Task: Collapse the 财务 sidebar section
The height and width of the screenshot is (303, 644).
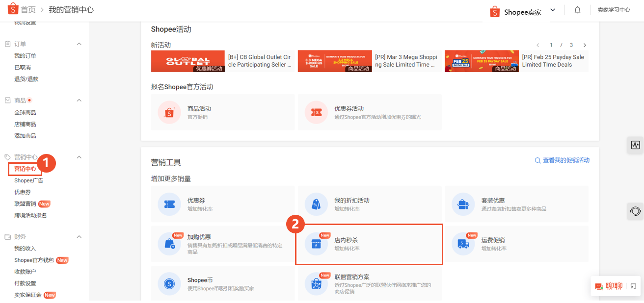Action: (79, 237)
